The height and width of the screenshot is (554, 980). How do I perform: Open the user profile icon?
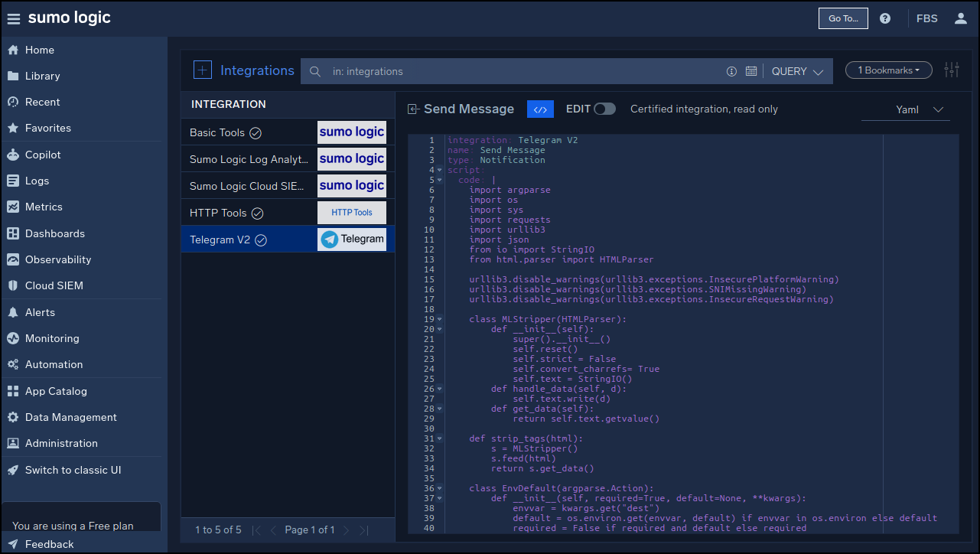[x=961, y=18]
